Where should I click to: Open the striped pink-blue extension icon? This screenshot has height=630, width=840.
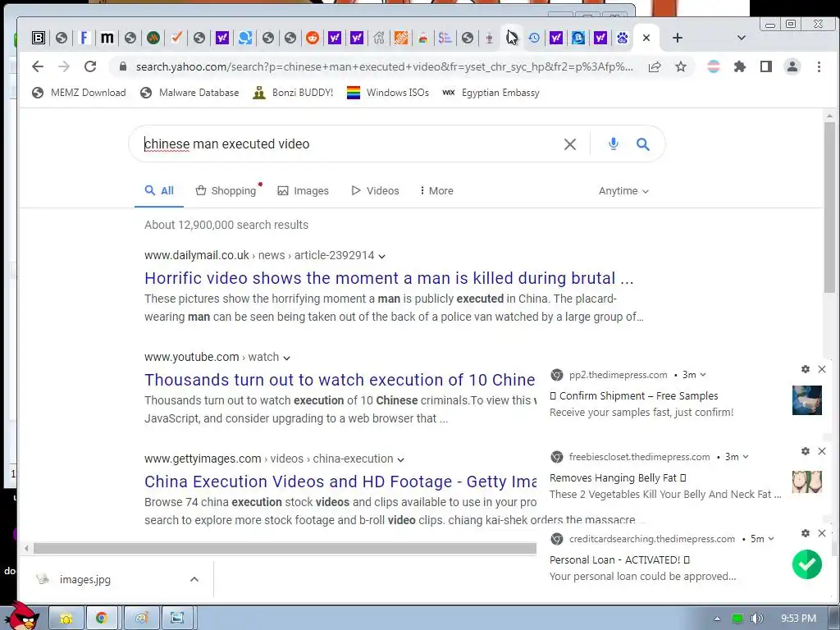coord(713,66)
